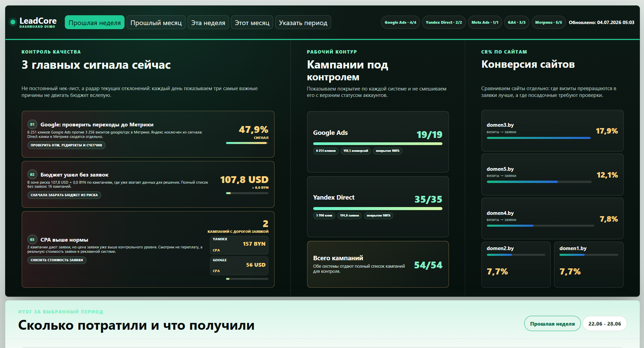
Task: Click the GA4 3/3 status chip
Action: pyautogui.click(x=516, y=22)
